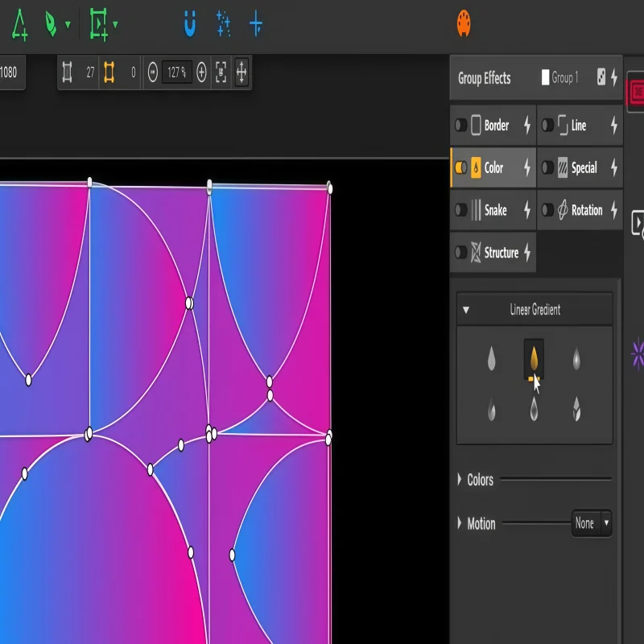The width and height of the screenshot is (644, 644).
Task: Click the Structure lightning bolt icon
Action: [x=527, y=253]
